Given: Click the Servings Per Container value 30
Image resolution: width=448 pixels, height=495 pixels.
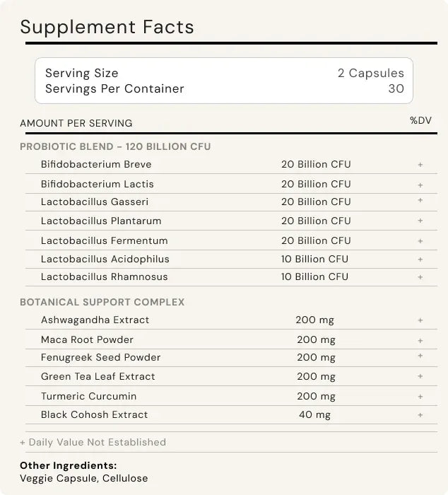Looking at the screenshot, I should pyautogui.click(x=396, y=88).
